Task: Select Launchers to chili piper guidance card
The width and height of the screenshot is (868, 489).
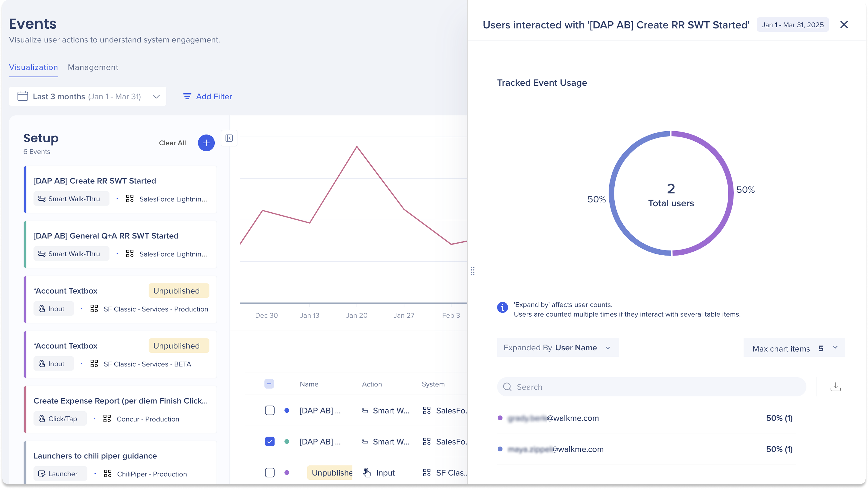Action: [x=120, y=463]
